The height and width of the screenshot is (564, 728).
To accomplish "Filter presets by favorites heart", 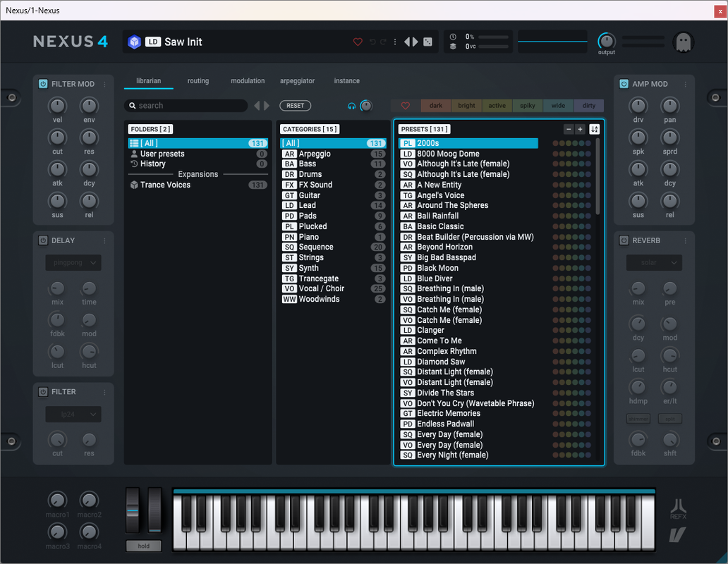I will point(406,106).
